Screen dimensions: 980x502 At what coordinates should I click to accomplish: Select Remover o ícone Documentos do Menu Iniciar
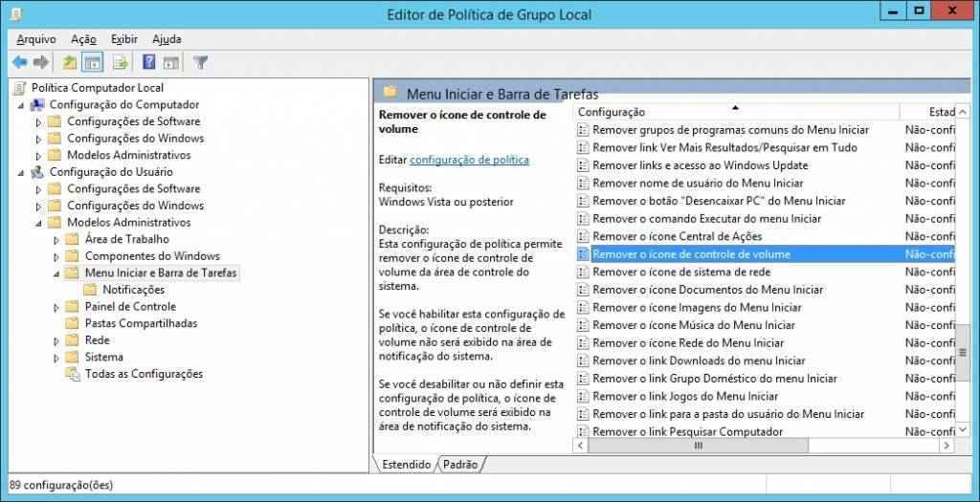(707, 290)
